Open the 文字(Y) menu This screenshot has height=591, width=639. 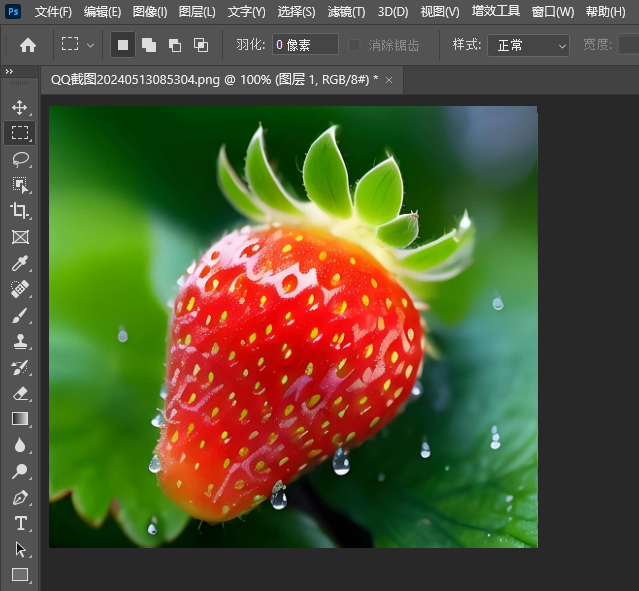click(247, 12)
